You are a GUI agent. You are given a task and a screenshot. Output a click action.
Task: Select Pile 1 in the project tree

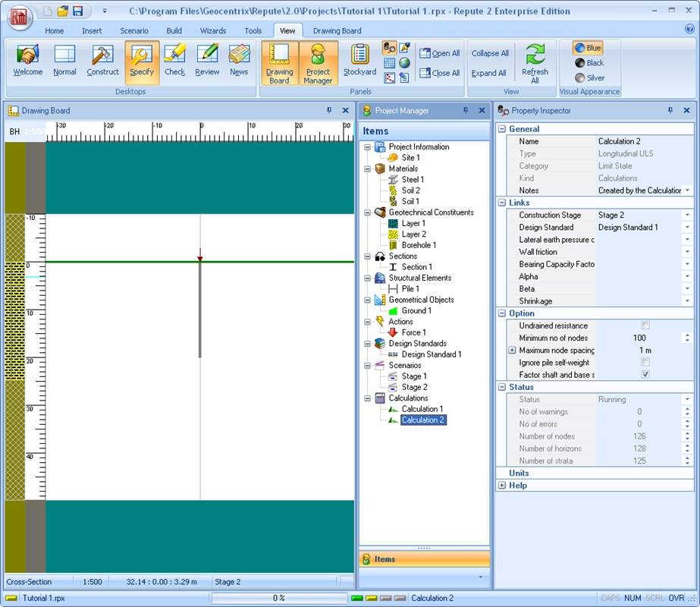(x=410, y=289)
